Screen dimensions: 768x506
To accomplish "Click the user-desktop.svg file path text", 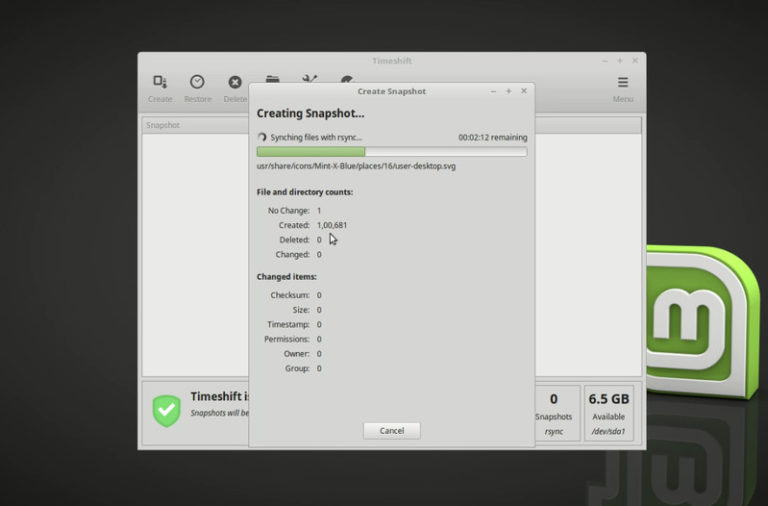I will tap(356, 166).
